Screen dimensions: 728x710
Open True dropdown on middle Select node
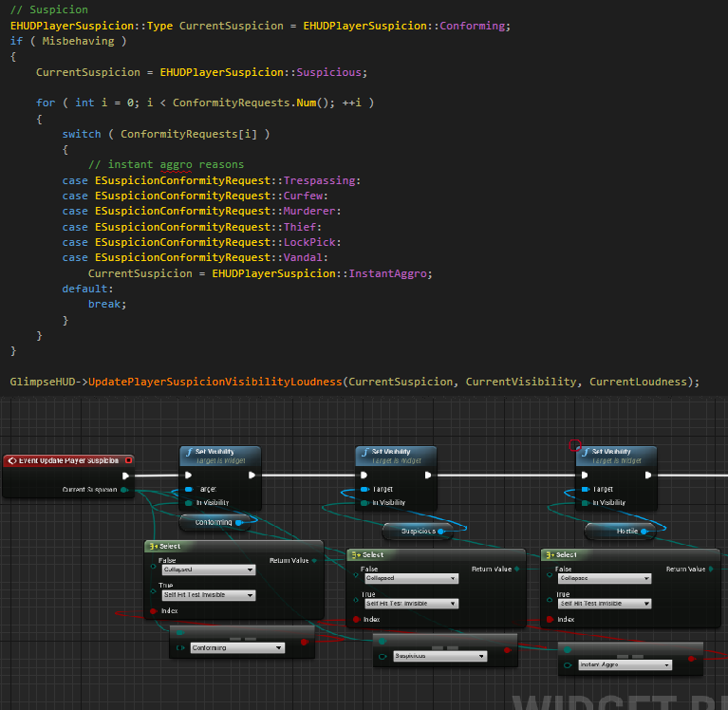tap(411, 604)
